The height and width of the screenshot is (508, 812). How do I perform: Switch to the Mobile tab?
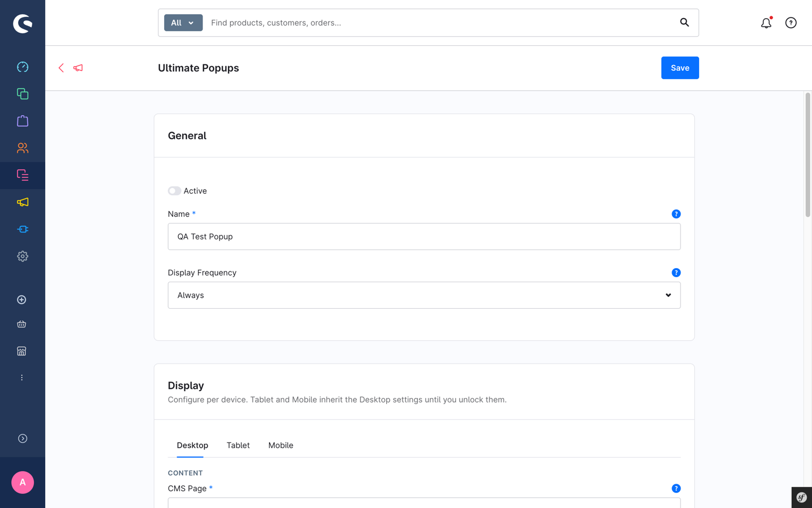(281, 445)
